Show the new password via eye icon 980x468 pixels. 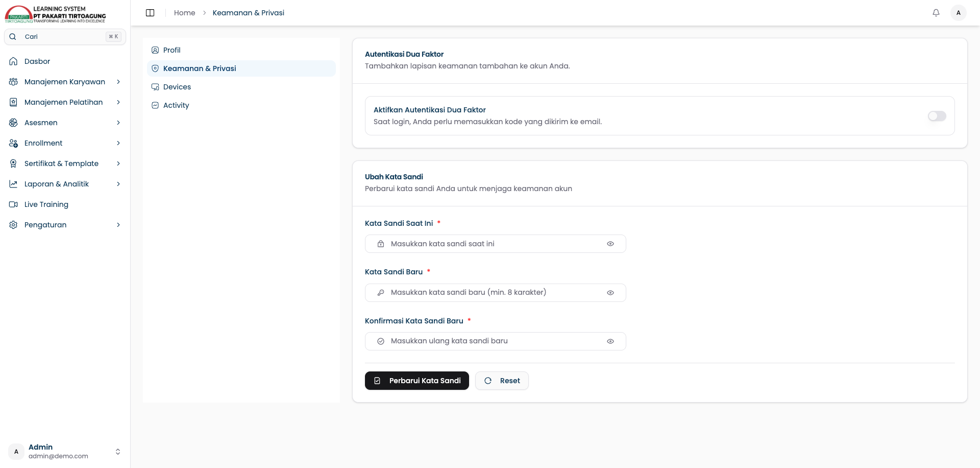coord(610,293)
